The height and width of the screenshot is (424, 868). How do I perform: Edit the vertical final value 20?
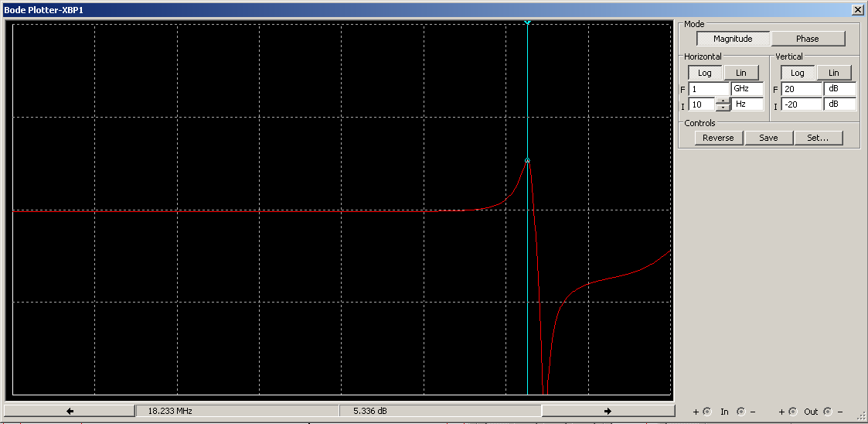(x=802, y=89)
